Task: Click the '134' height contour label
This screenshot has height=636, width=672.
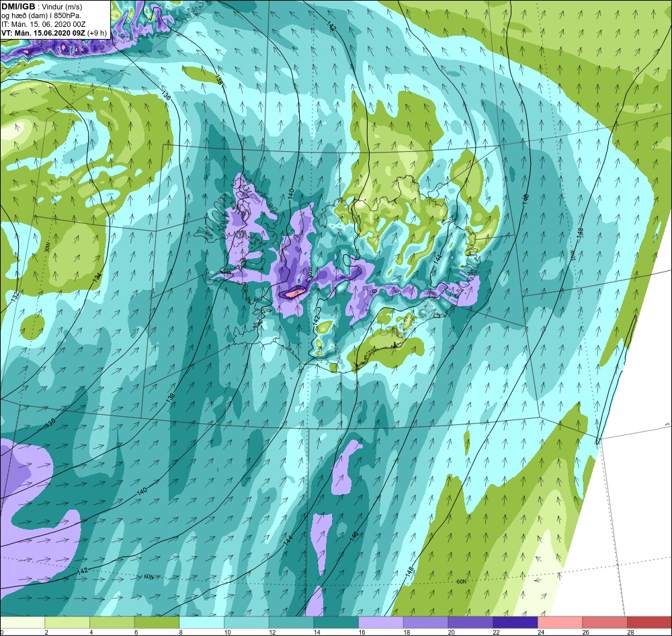Action: (97, 278)
